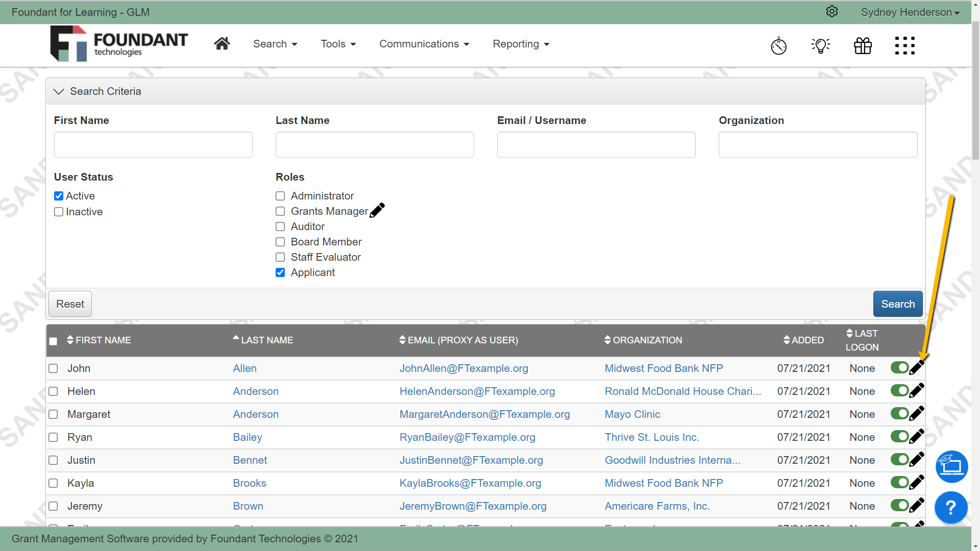This screenshot has height=551, width=980.
Task: Open Mayo Clinic organization link
Action: [632, 414]
